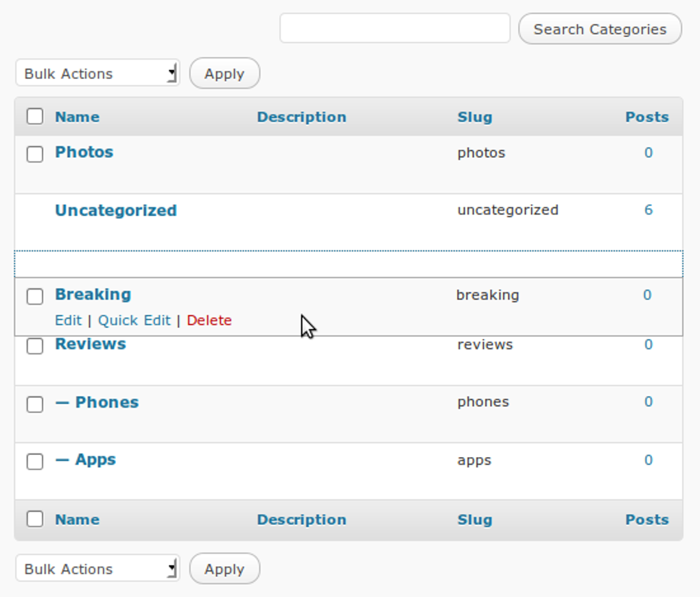Toggle the bottom header select-all checkbox
The image size is (700, 597).
tap(34, 519)
